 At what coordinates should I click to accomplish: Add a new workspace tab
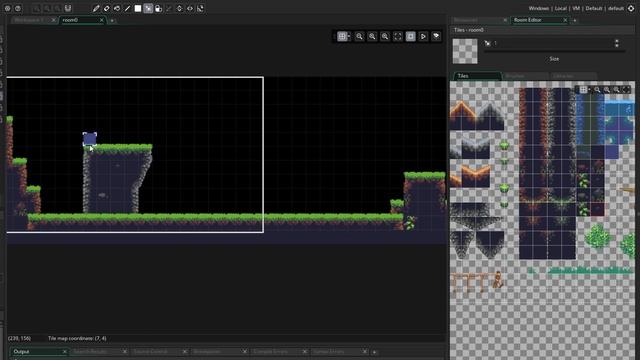point(112,20)
